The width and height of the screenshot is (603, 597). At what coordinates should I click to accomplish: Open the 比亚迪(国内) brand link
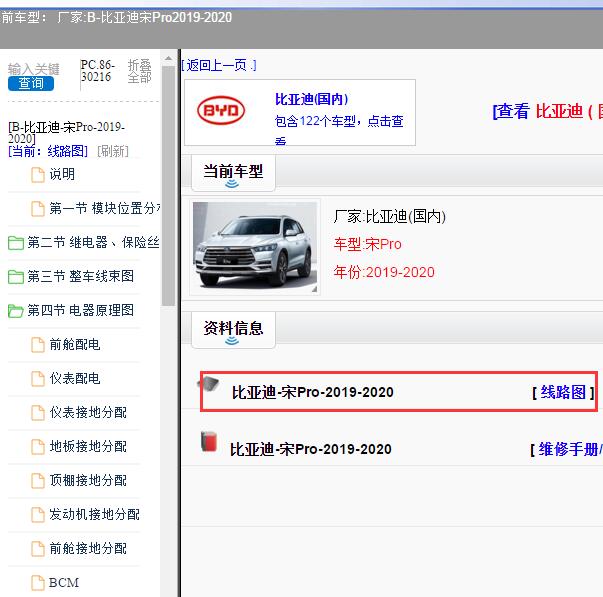[x=311, y=99]
